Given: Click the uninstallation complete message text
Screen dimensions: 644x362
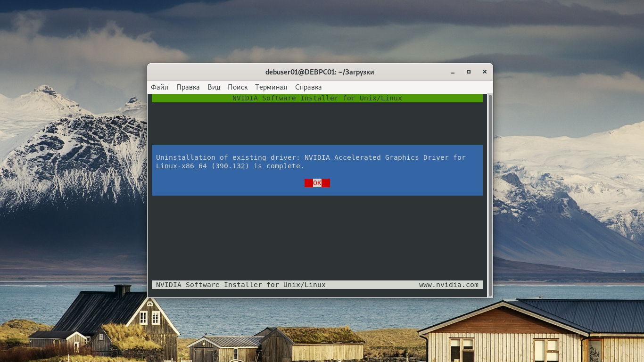Looking at the screenshot, I should (x=311, y=162).
